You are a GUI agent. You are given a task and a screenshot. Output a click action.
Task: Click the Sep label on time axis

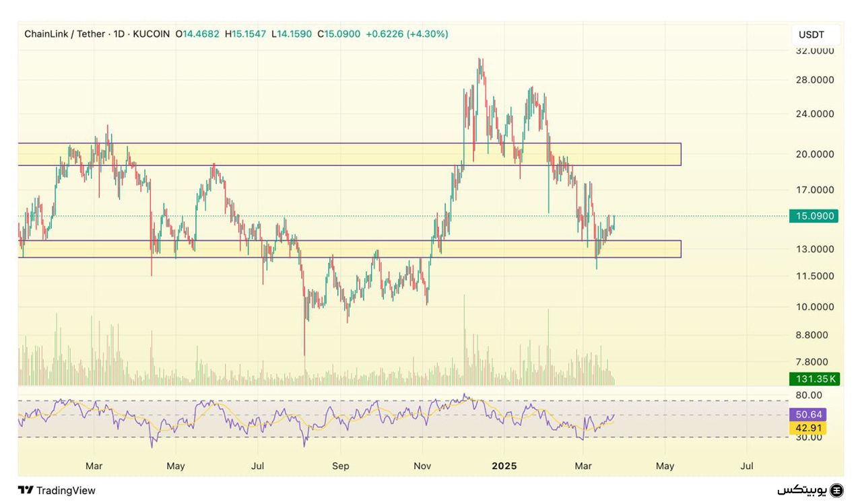tap(340, 466)
